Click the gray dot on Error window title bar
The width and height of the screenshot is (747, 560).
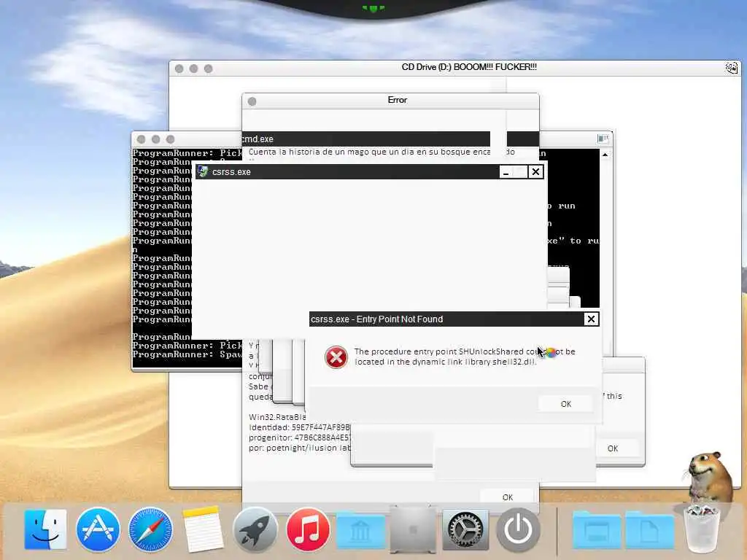coord(252,101)
